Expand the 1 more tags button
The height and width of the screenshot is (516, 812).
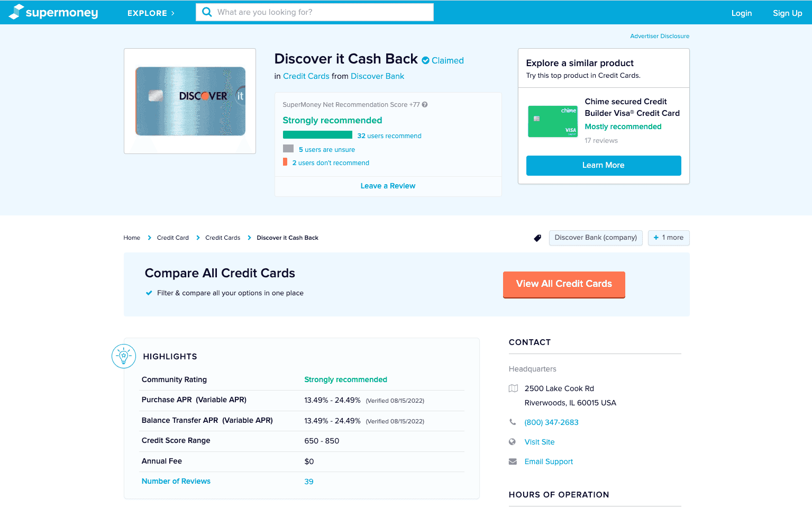pyautogui.click(x=669, y=238)
